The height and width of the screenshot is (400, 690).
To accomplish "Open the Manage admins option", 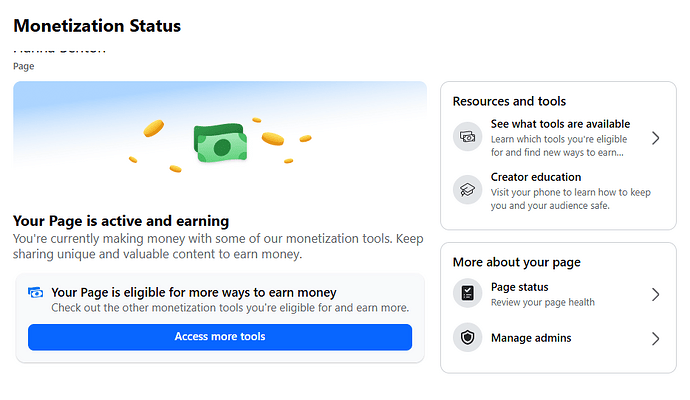I will (558, 338).
